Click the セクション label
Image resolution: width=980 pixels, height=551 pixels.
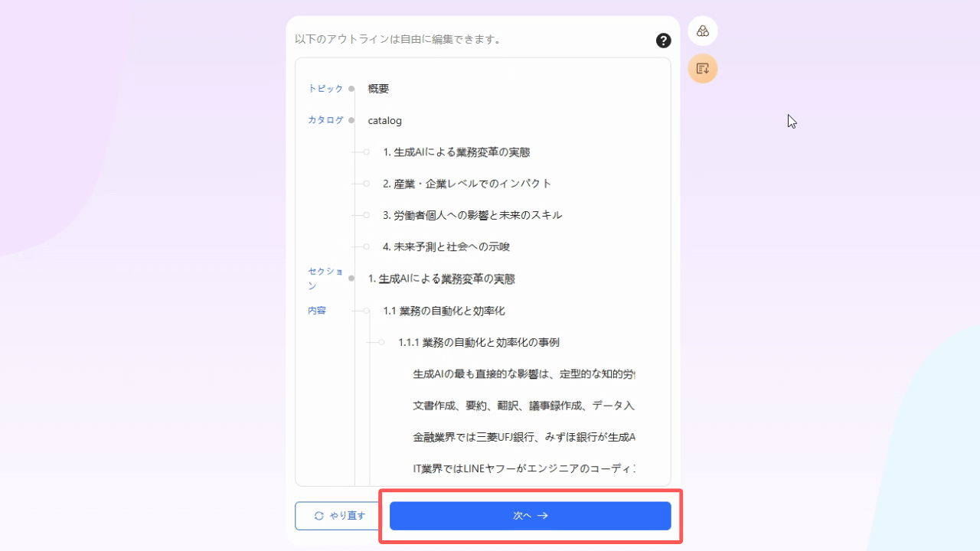[325, 279]
